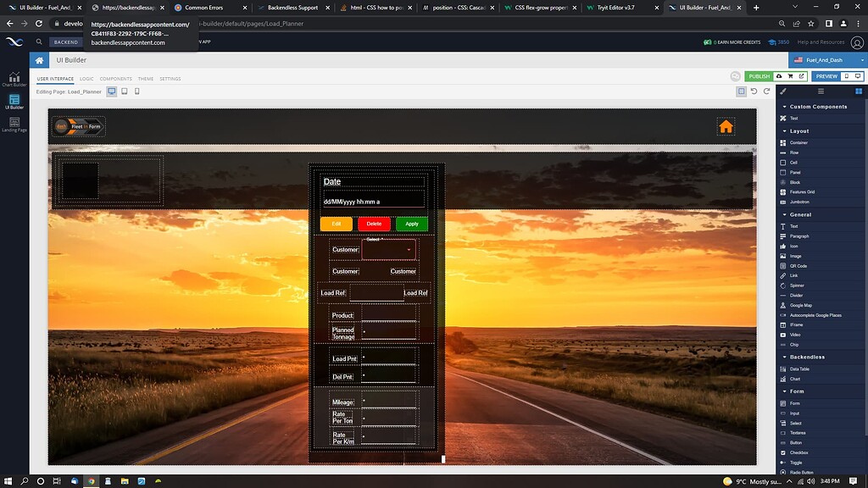868x488 pixels.
Task: Select the Toggle component in the Form list
Action: [x=795, y=463]
